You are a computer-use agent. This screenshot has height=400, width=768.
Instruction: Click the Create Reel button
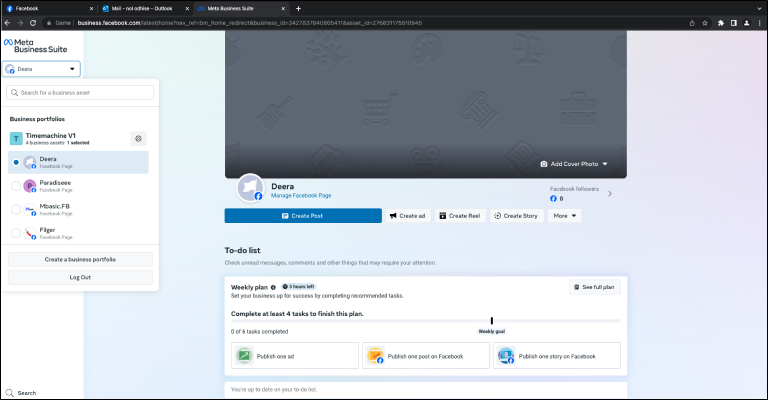tap(460, 216)
